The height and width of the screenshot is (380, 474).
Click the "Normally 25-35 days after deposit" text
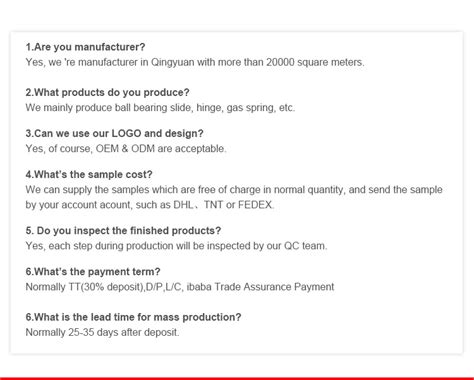[102, 332]
